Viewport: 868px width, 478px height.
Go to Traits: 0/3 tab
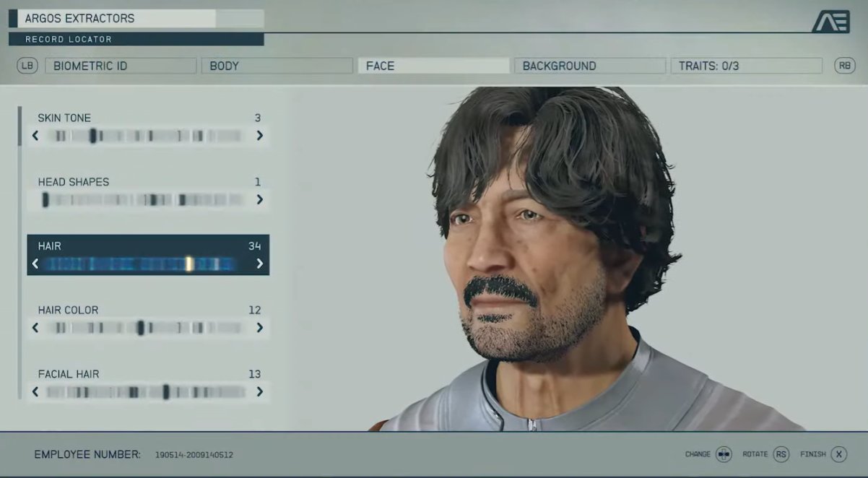(x=747, y=66)
